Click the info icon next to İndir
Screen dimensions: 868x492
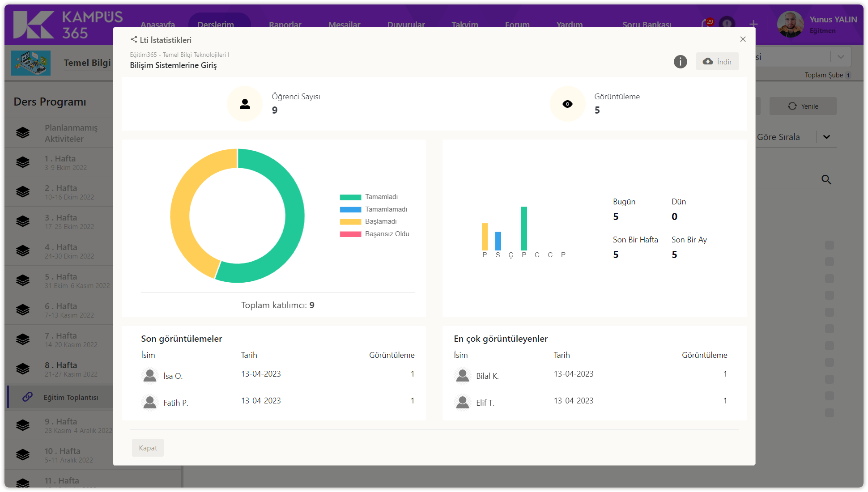pyautogui.click(x=680, y=62)
